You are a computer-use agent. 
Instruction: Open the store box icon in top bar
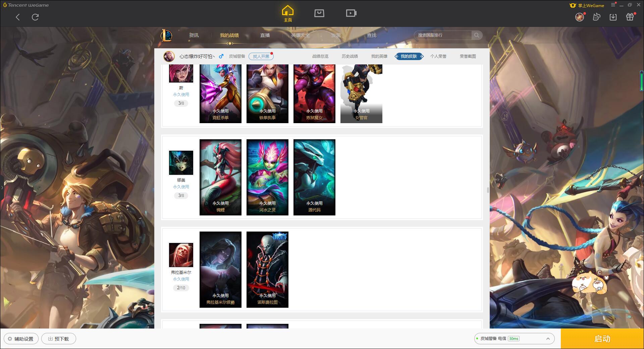[319, 13]
